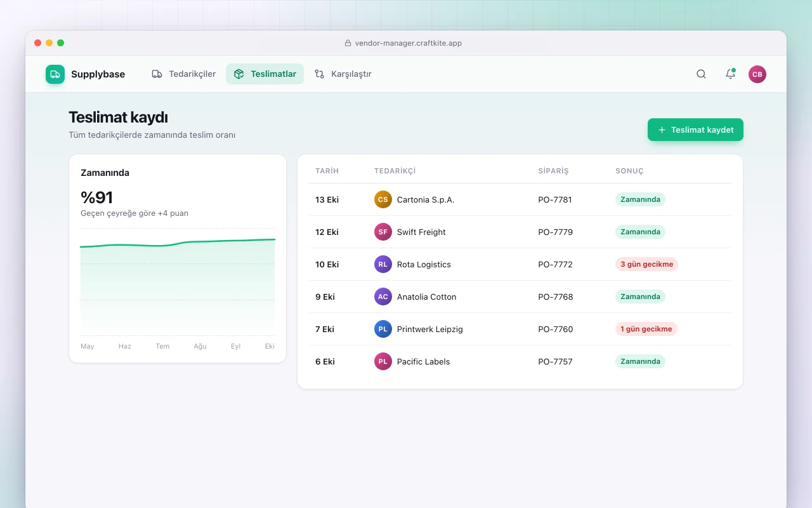The image size is (812, 508).
Task: Click the RL avatar for Rota Logistics
Action: (383, 264)
